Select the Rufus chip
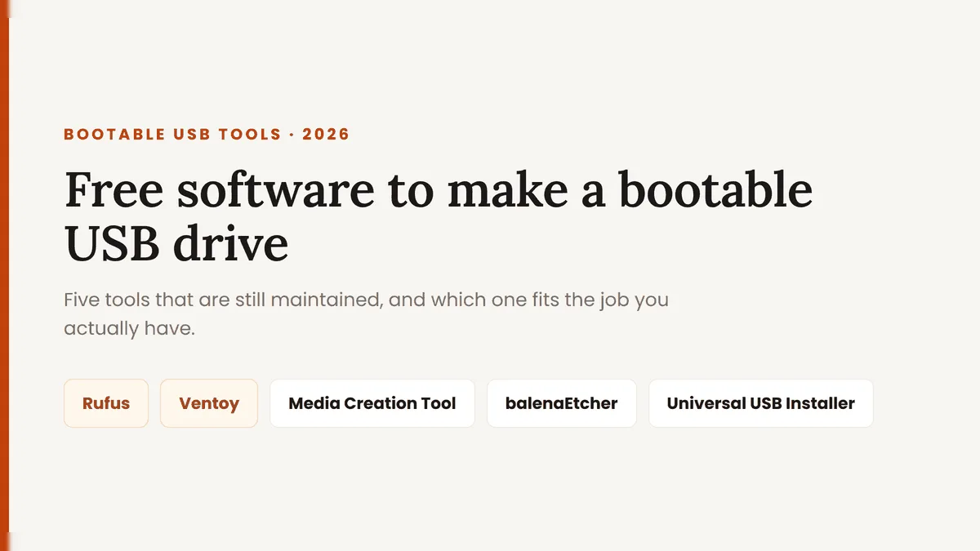Viewport: 980px width, 551px height. 106,403
